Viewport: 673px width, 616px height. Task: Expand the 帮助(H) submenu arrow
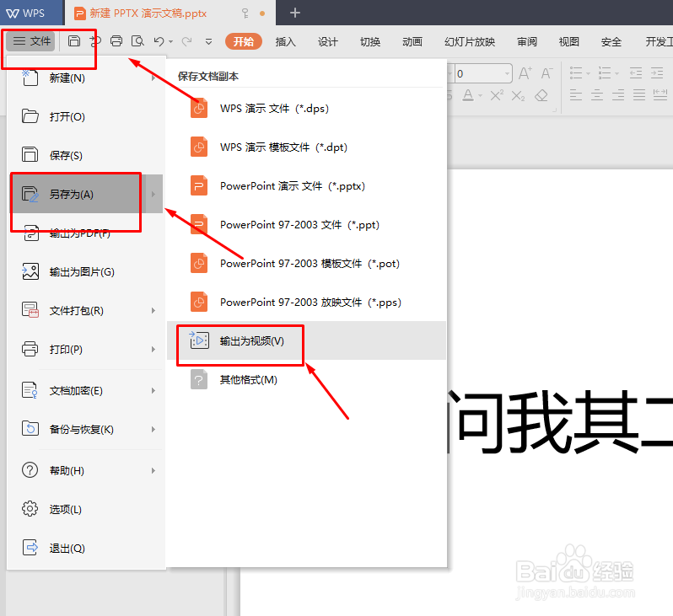[153, 470]
